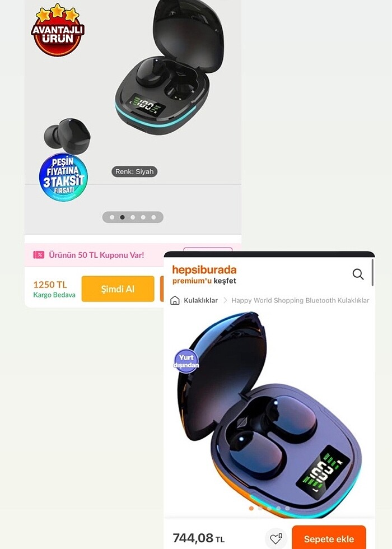Tap premium'u keşfet link
392x549 pixels.
click(204, 281)
